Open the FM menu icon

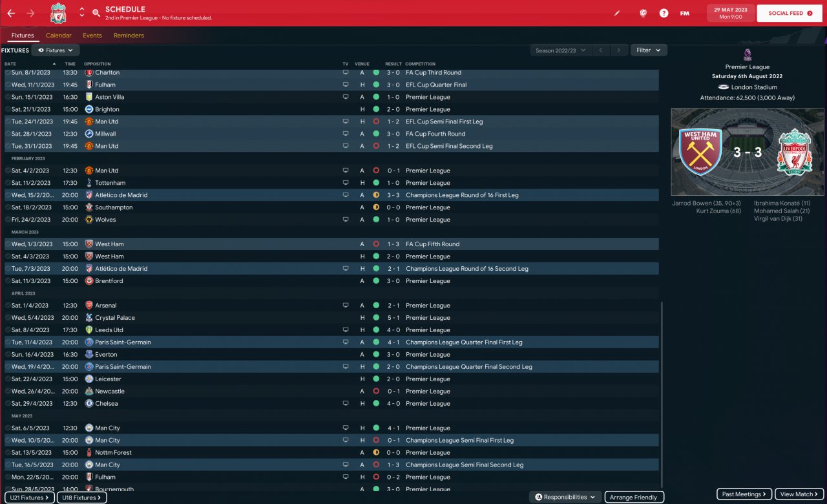coord(685,13)
